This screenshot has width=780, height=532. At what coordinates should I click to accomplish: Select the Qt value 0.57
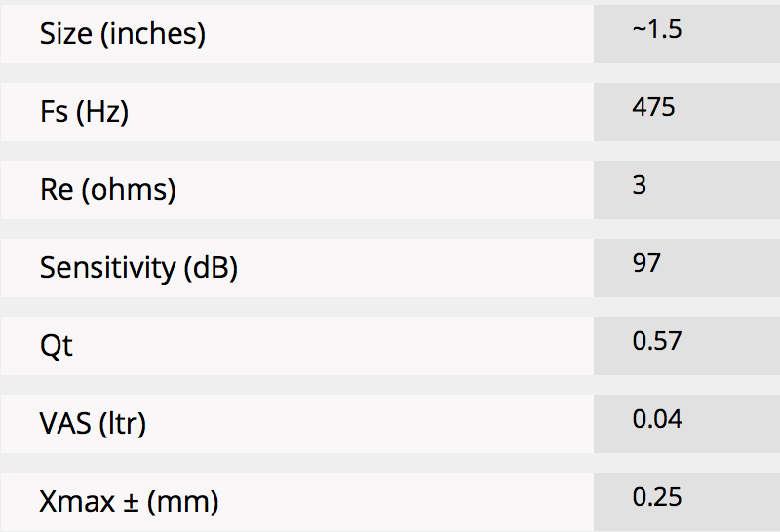click(x=657, y=341)
